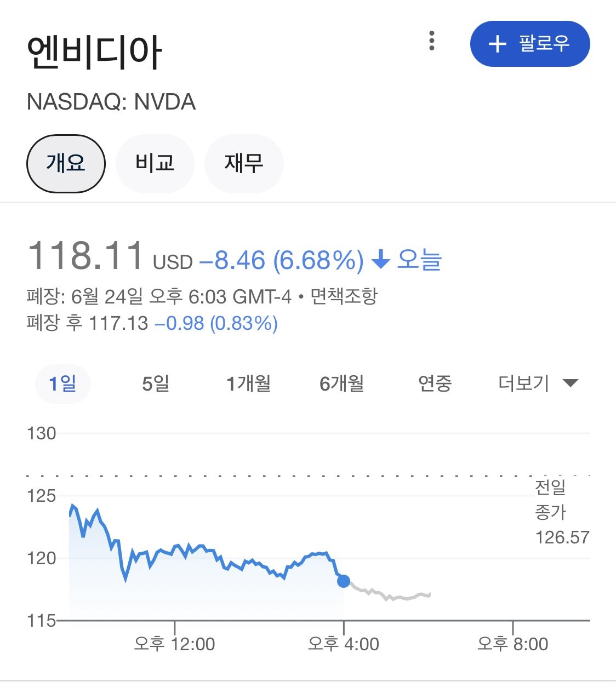Switch chart to 5일 range
The height and width of the screenshot is (699, 616).
tap(156, 383)
